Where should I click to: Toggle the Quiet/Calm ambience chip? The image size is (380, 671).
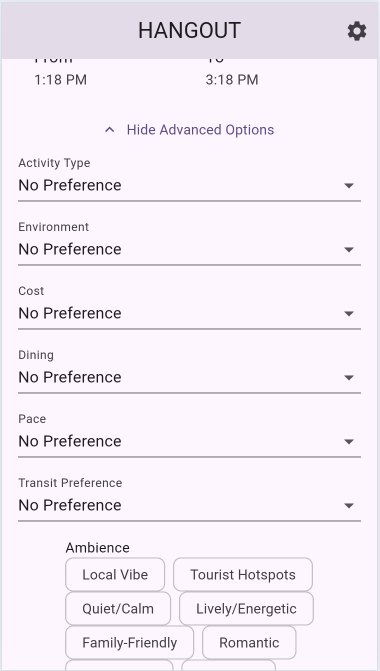click(x=118, y=609)
